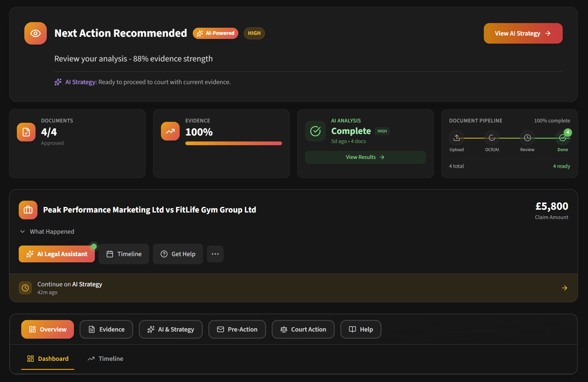Click the Evidence 100% progress bar
Screen dimensions: 588x382
(233, 143)
